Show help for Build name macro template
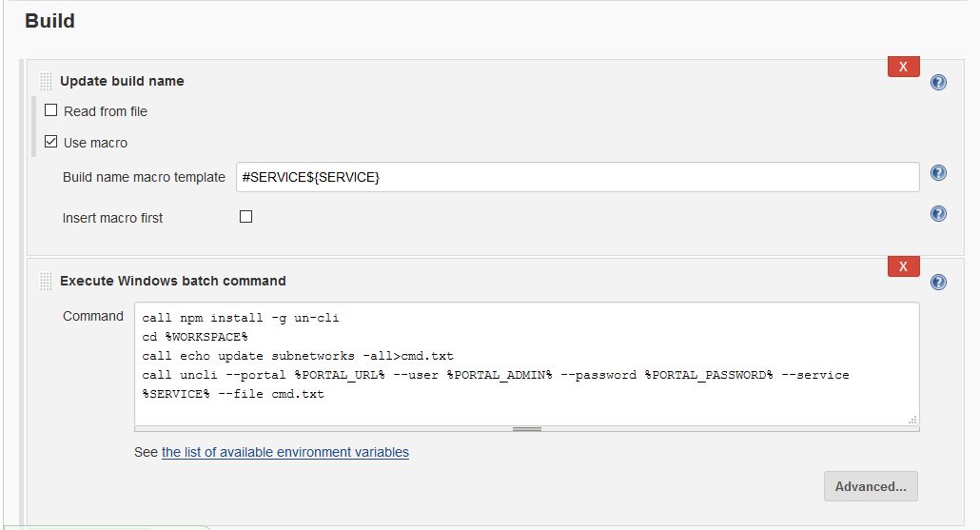Viewport: 980px width, 530px height. coord(938,173)
